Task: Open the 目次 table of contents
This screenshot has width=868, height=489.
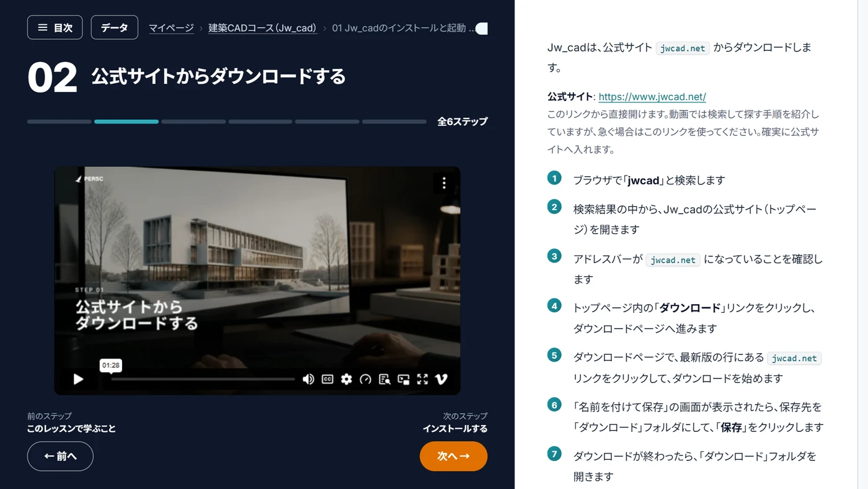Action: (55, 27)
